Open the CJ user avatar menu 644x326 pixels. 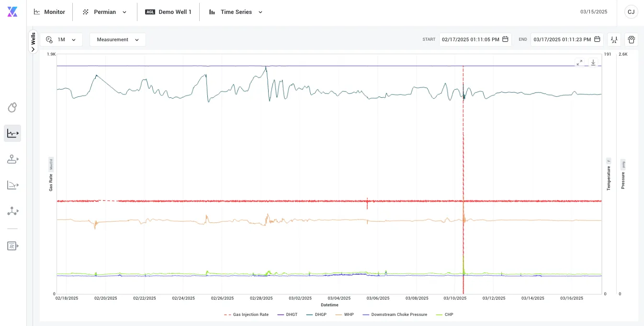631,12
